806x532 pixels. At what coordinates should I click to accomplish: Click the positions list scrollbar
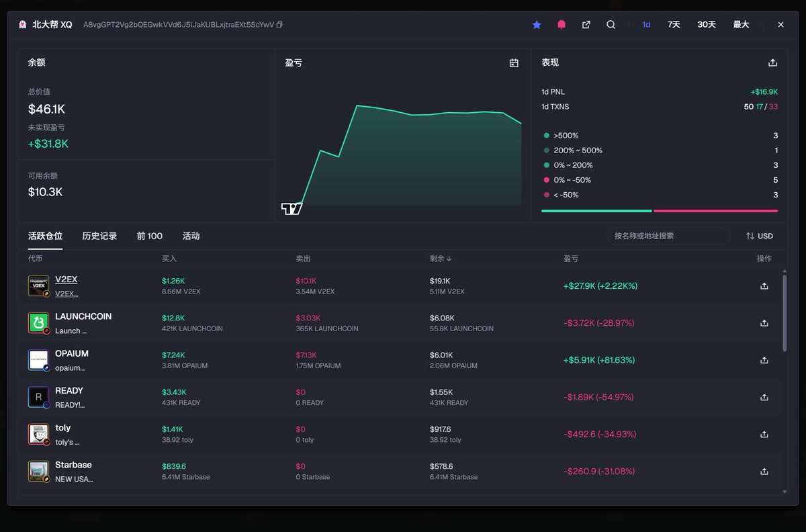(x=785, y=312)
